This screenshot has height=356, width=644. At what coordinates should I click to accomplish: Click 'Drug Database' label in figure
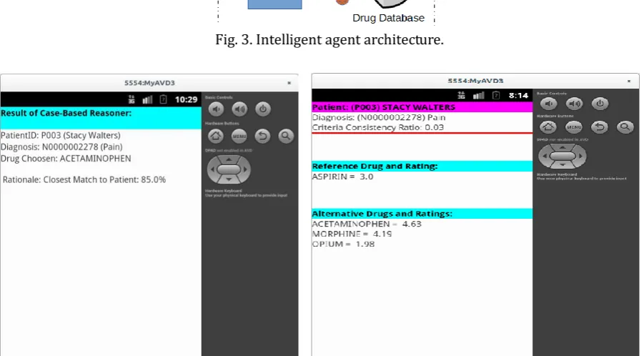(388, 18)
